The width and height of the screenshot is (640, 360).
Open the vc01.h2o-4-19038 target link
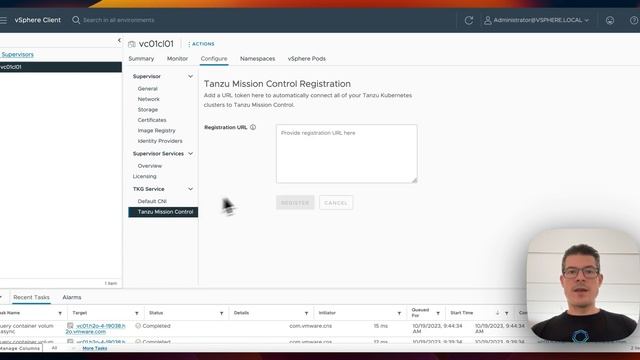(96, 329)
